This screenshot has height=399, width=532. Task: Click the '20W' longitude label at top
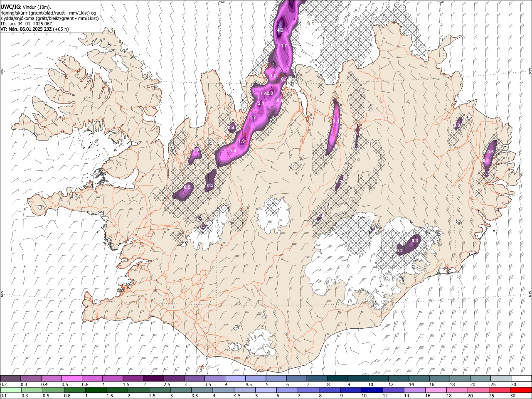coord(221,2)
